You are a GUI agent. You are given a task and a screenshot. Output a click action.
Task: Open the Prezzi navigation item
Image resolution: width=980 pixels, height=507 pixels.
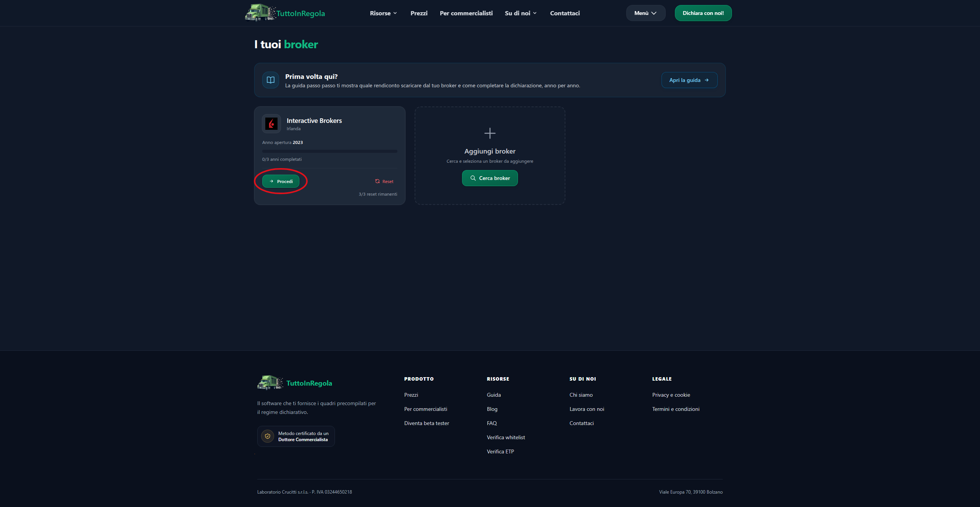click(419, 13)
